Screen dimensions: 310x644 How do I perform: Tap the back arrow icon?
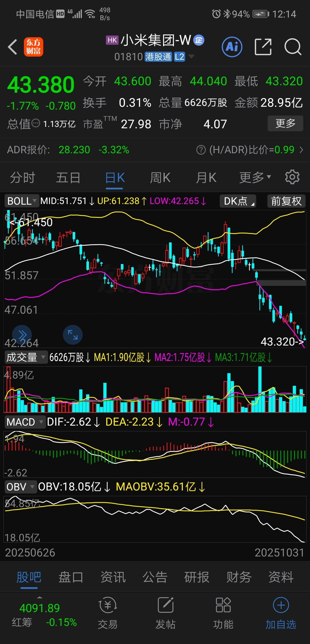(x=13, y=47)
